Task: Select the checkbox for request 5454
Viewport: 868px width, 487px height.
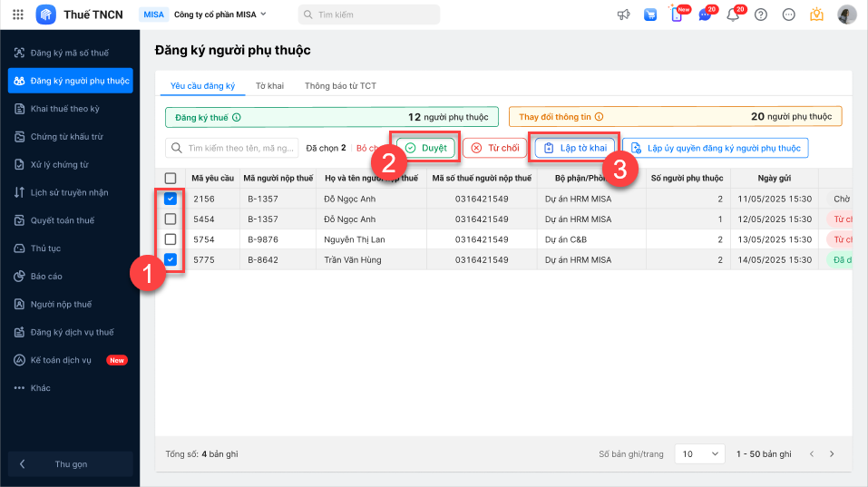Action: click(x=171, y=219)
